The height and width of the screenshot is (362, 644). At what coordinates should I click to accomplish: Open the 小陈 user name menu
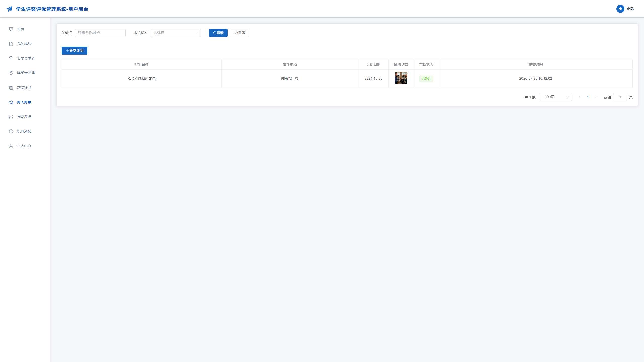point(630,9)
